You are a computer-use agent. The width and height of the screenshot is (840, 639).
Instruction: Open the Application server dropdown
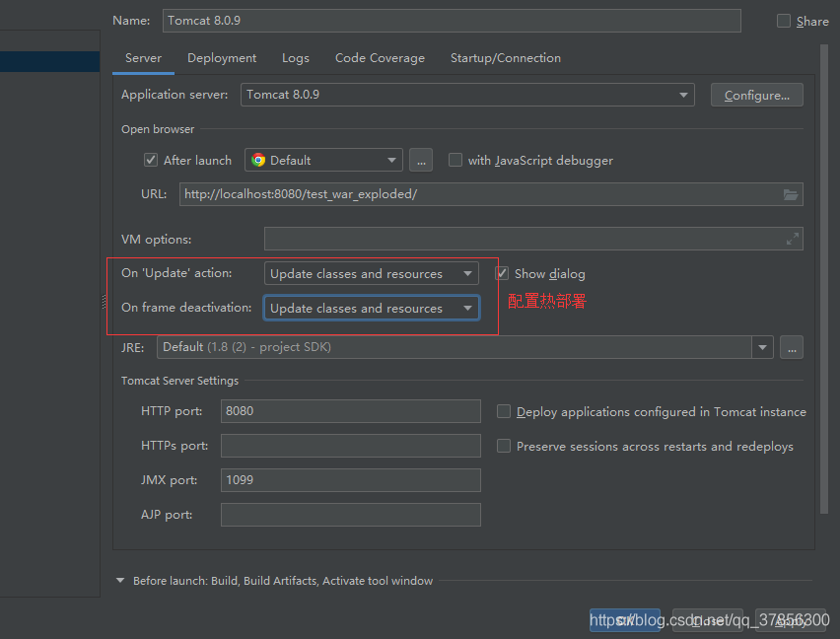(467, 95)
